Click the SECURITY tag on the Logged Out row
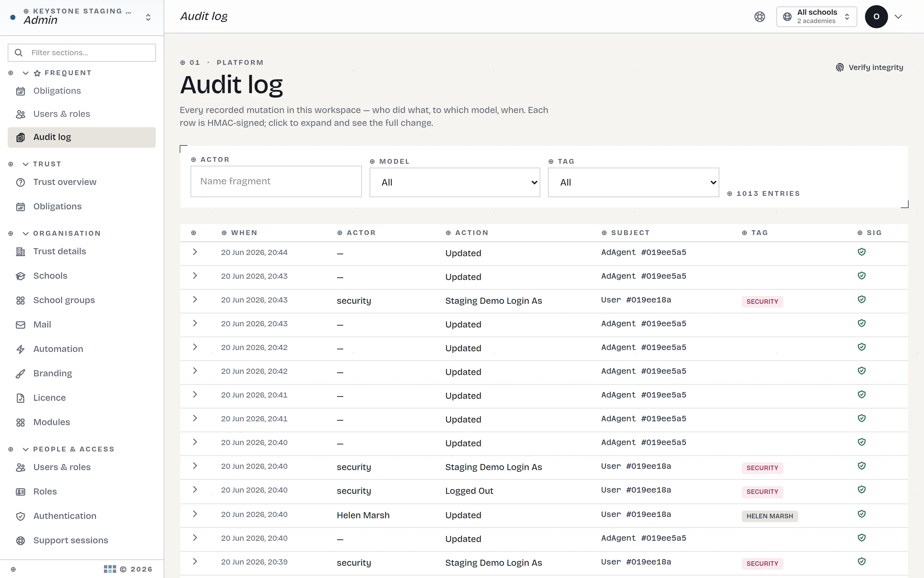 [x=762, y=492]
